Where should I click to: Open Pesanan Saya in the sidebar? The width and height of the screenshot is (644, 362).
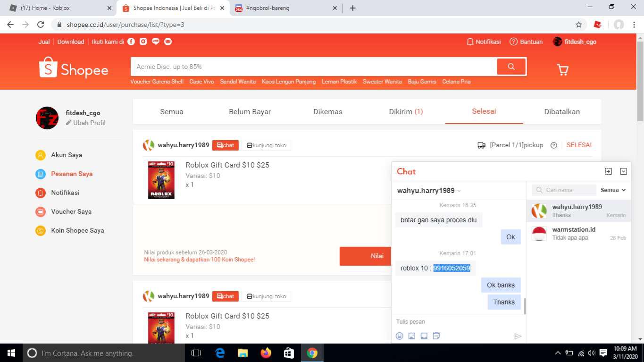pos(64,174)
